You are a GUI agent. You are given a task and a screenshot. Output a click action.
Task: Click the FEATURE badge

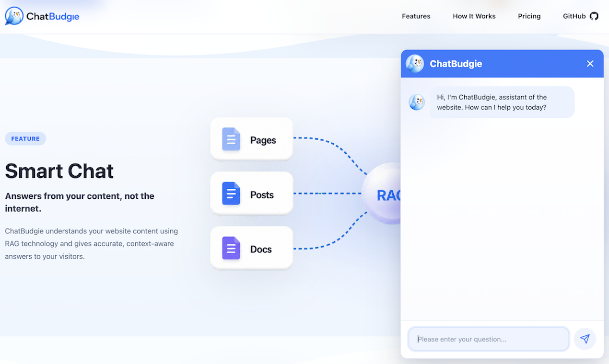click(25, 139)
